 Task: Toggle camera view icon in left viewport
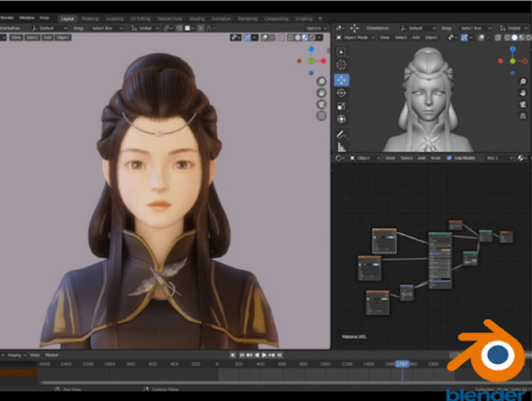pos(321,104)
